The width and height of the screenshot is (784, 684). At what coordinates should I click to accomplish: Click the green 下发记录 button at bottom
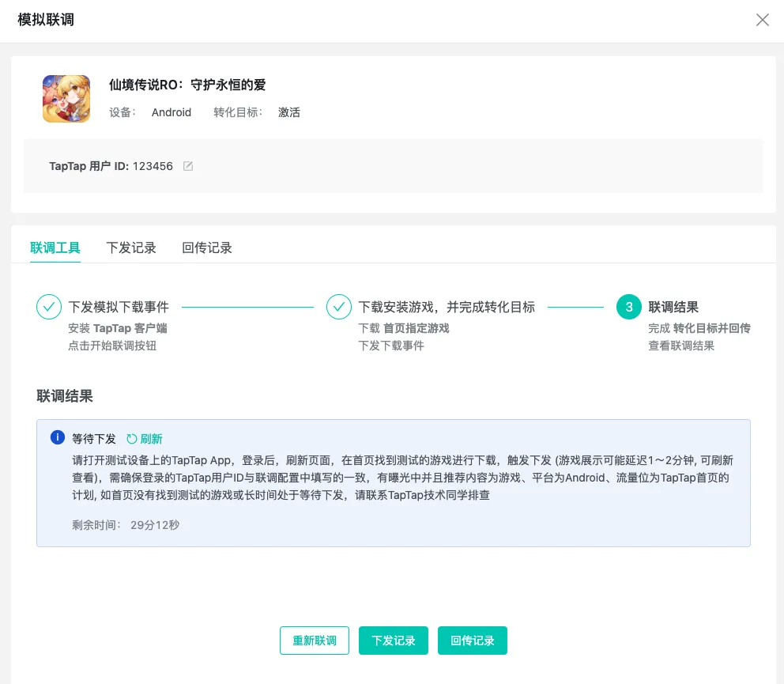click(x=394, y=641)
